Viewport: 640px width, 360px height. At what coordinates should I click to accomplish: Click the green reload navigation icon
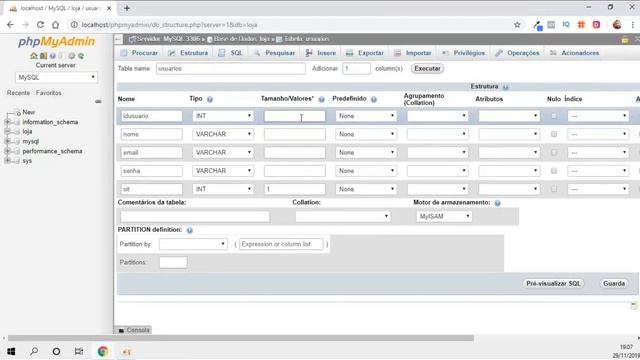coord(81,56)
